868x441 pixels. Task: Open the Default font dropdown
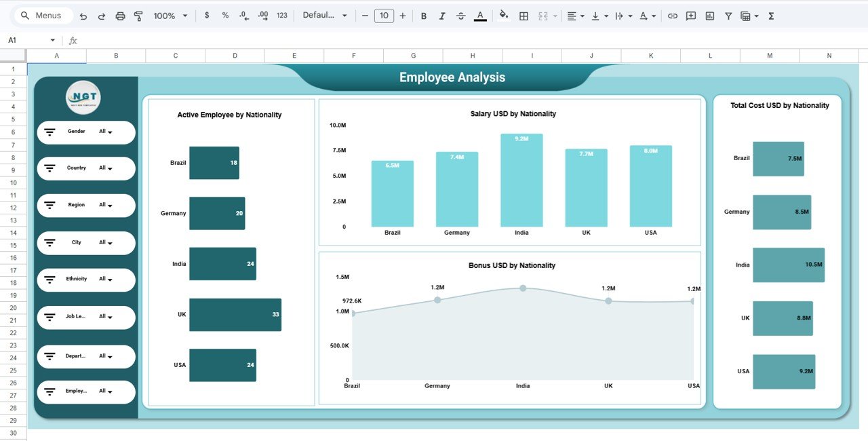point(324,15)
